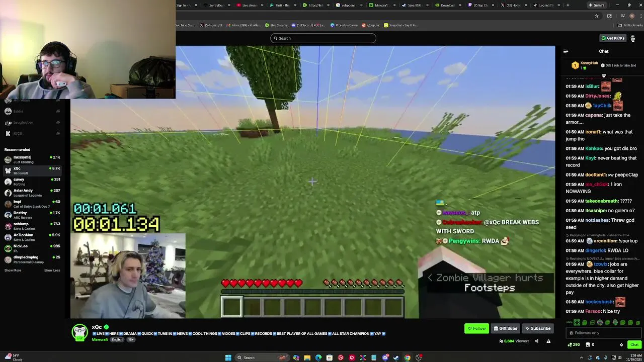This screenshot has height=362, width=644.
Task: Click Kohkoo username in chat
Action: coord(594,148)
